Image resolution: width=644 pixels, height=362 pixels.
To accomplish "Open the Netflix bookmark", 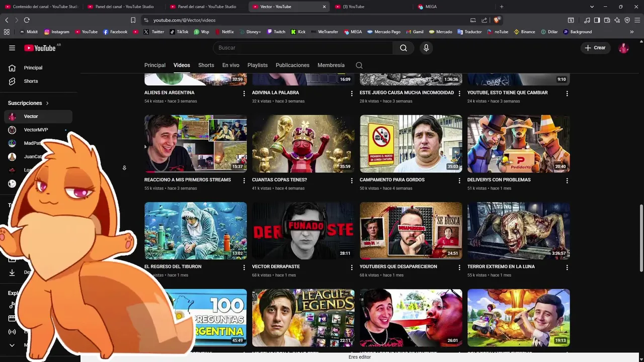I will pos(224,32).
